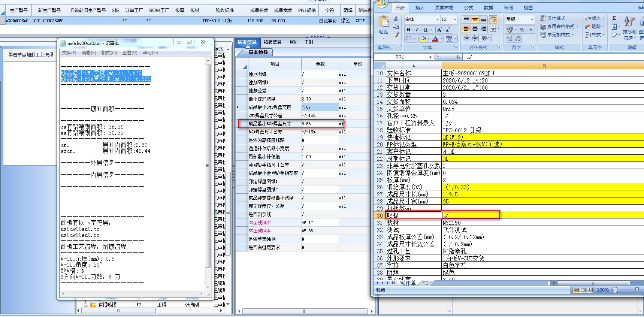Open the 删除 cells dropdown in ribbon
644x317 pixels.
coord(595,27)
